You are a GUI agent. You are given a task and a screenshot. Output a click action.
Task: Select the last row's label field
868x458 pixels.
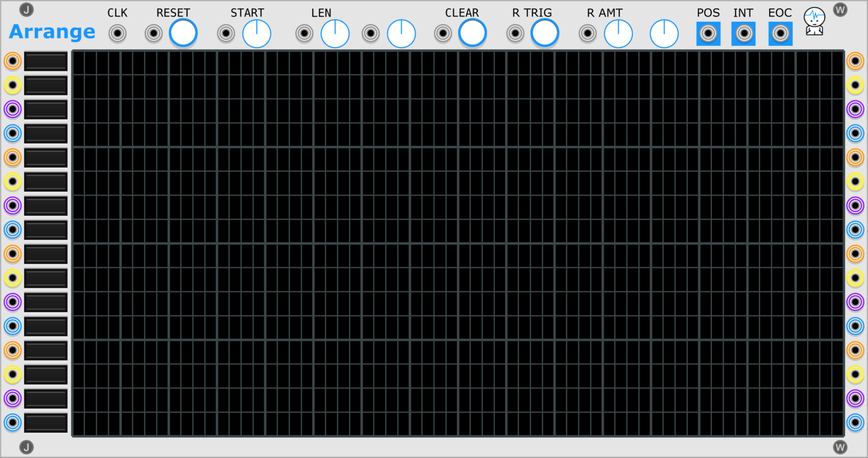pos(46,422)
